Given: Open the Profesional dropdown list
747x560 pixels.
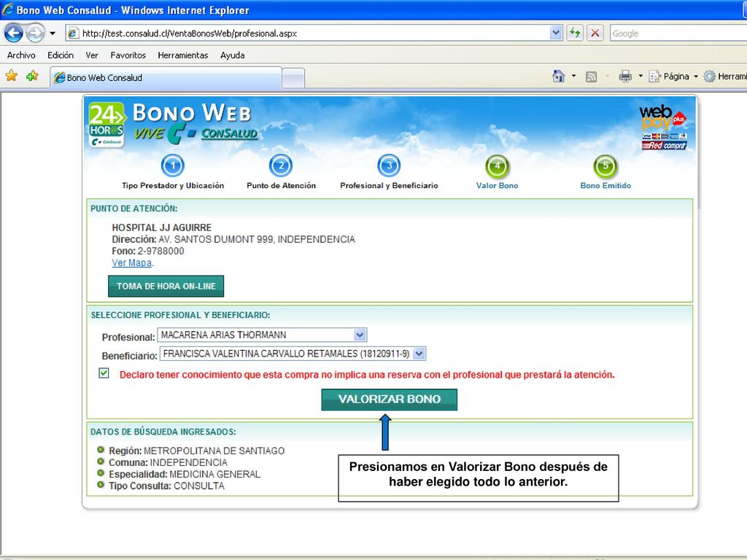Looking at the screenshot, I should 262,335.
